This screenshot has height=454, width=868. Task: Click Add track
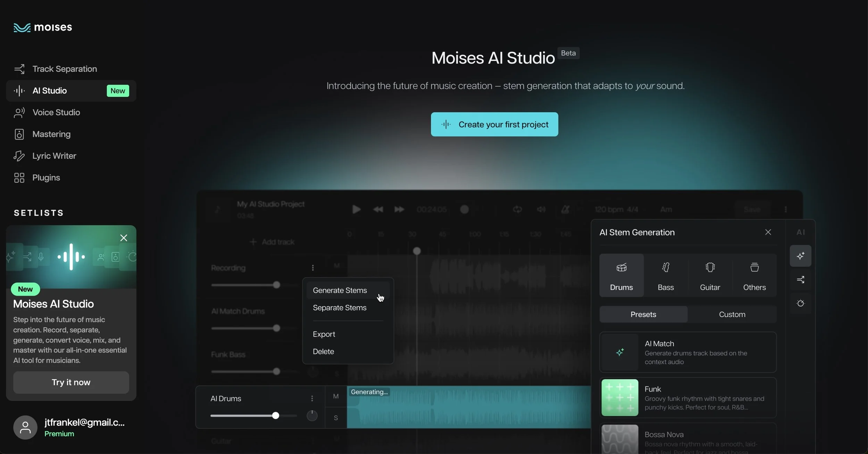pyautogui.click(x=272, y=242)
